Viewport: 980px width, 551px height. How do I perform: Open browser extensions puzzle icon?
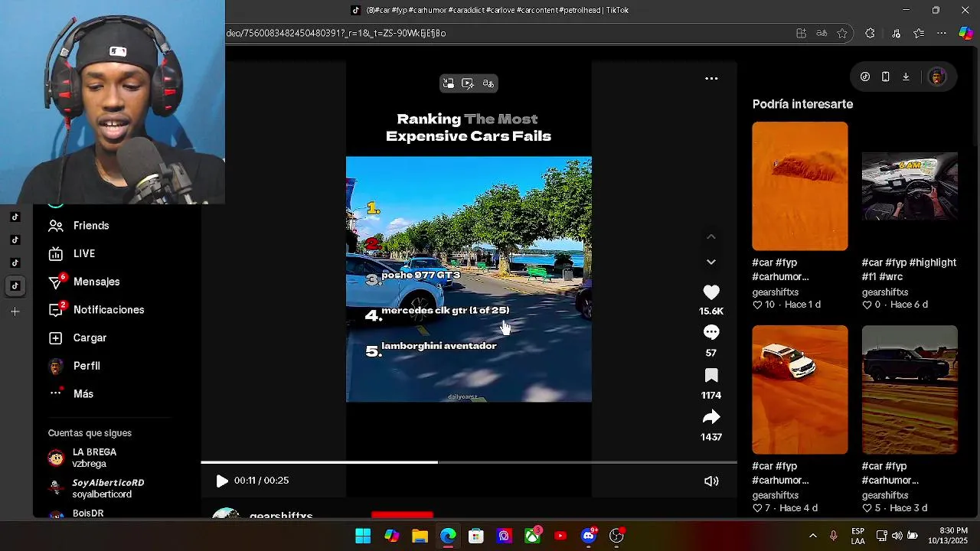click(x=870, y=33)
